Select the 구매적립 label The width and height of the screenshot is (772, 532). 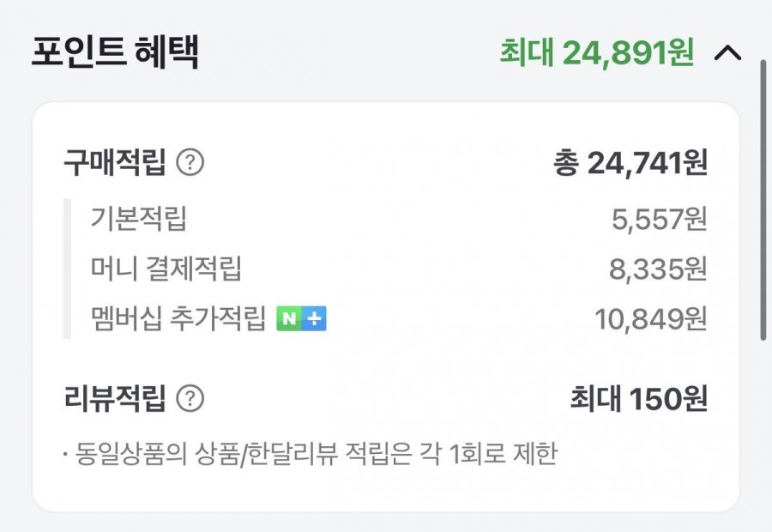coord(114,162)
